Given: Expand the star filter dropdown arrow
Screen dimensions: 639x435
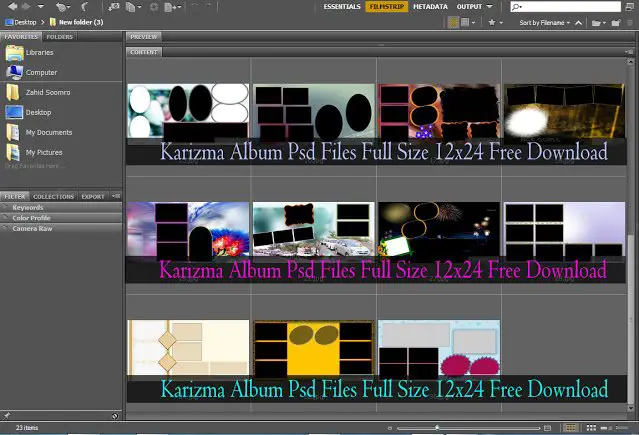Looking at the screenshot, I should click(501, 23).
